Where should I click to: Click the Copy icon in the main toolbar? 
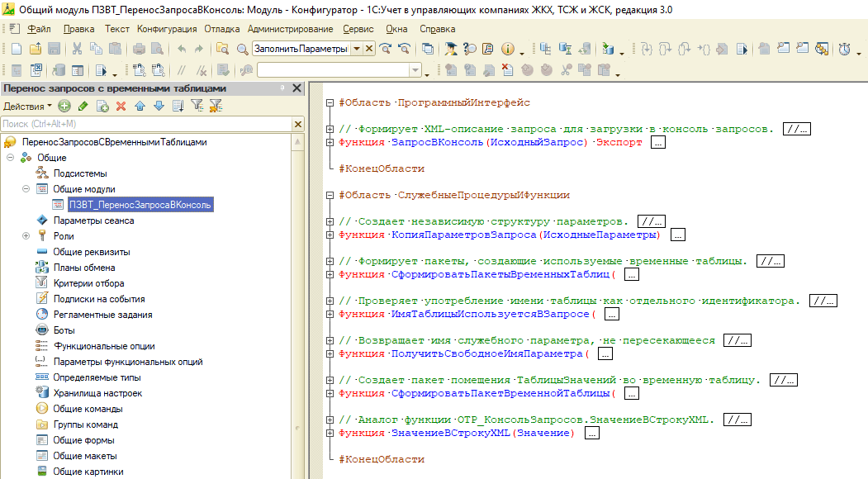(96, 50)
